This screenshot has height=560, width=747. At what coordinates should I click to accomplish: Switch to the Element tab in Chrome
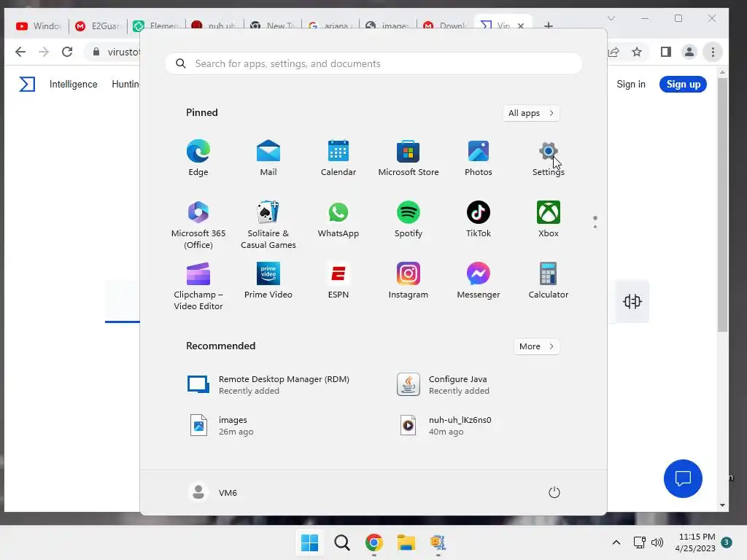coord(156,26)
